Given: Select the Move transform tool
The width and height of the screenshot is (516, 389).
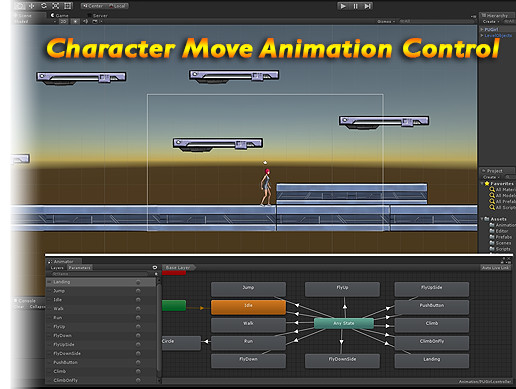Looking at the screenshot, I should pos(32,6).
